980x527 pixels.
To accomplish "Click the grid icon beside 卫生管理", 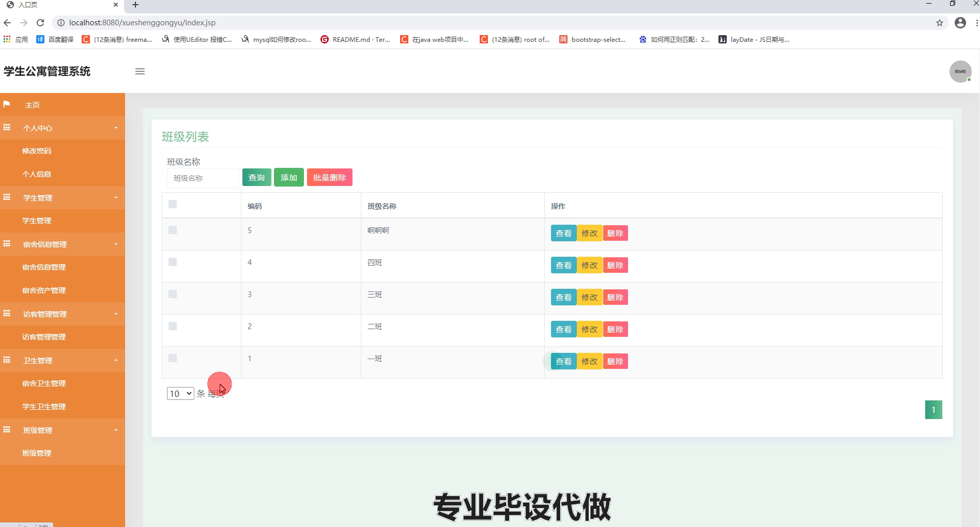I will click(x=7, y=360).
